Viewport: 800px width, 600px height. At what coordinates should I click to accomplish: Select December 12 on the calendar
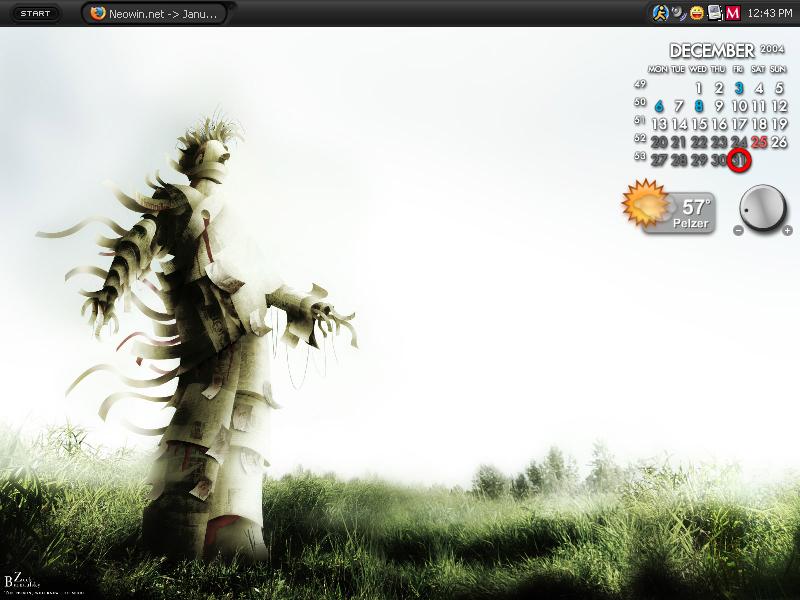[x=779, y=106]
